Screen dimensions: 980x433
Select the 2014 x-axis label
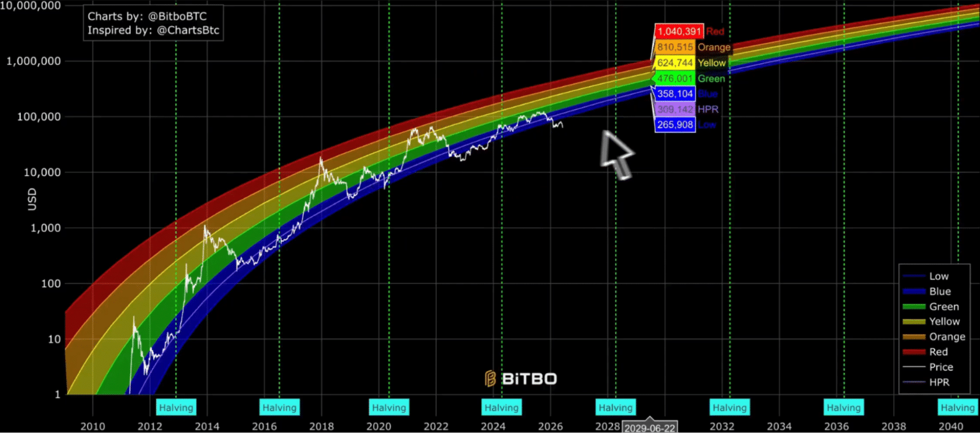[x=207, y=425]
